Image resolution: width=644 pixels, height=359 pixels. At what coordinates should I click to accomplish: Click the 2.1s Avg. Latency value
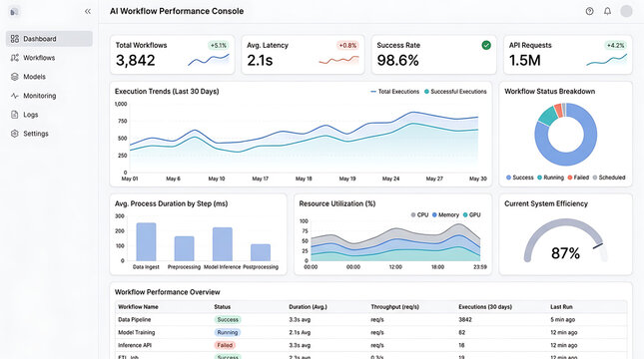[260, 60]
